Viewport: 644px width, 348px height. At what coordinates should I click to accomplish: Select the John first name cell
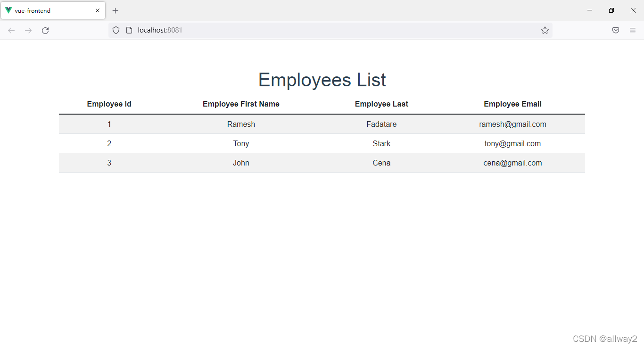tap(241, 163)
